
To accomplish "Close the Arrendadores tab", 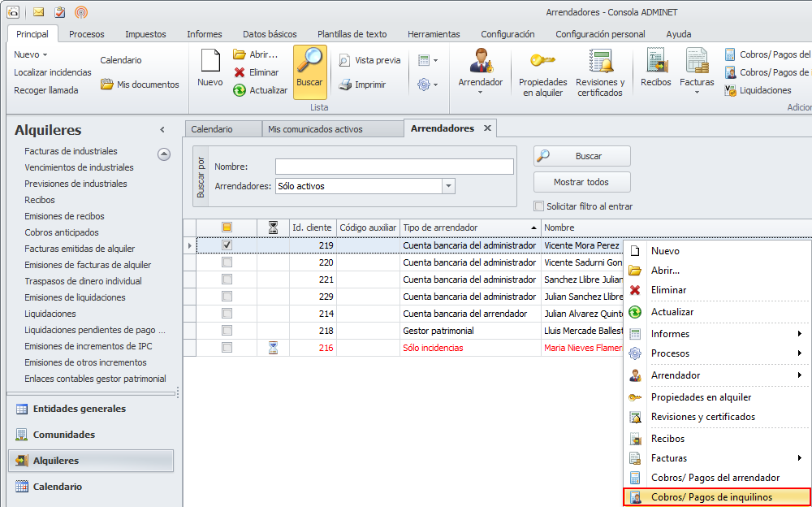I will (x=487, y=128).
